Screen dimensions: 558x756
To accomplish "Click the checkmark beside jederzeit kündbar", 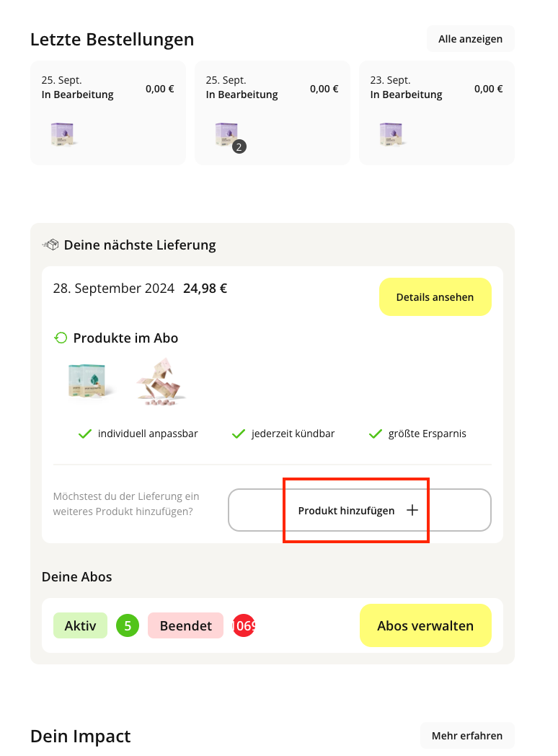I will point(239,434).
